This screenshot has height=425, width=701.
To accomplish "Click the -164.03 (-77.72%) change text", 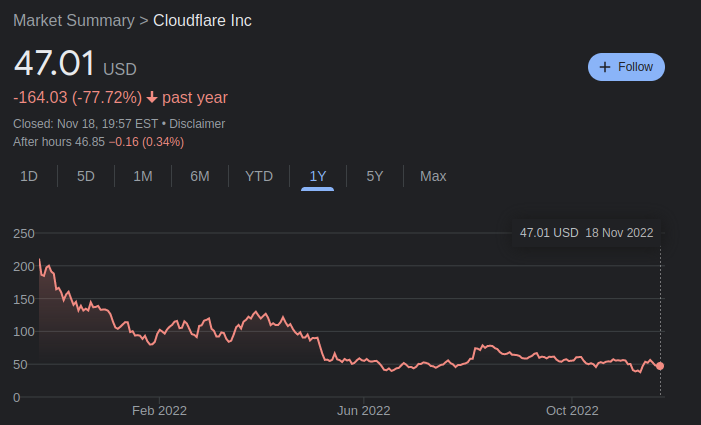I will pos(77,97).
